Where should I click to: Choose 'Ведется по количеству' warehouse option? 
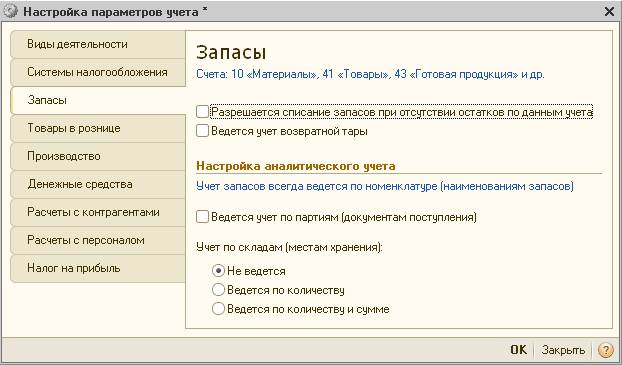[x=218, y=290]
